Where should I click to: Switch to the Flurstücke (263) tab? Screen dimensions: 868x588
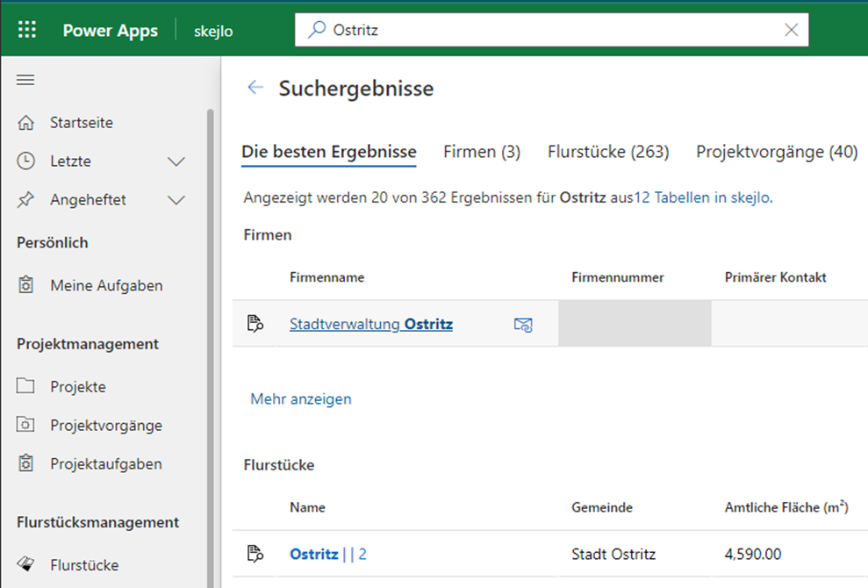(607, 152)
